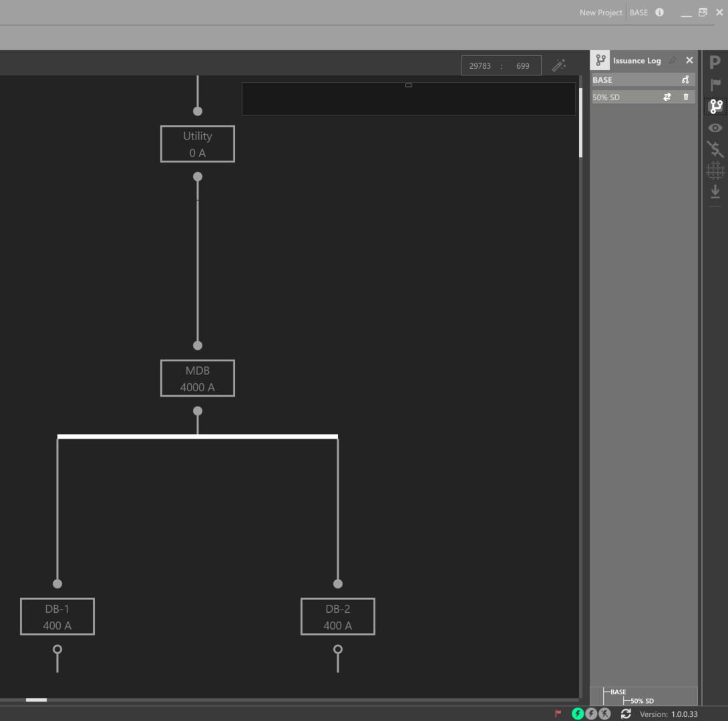Click the branch icon on the BASE row
The image size is (728, 721).
tap(685, 80)
